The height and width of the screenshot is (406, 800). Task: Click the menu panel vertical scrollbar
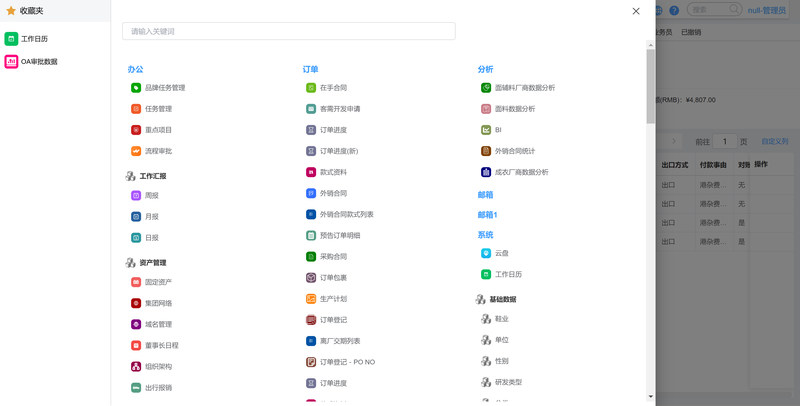click(x=651, y=86)
